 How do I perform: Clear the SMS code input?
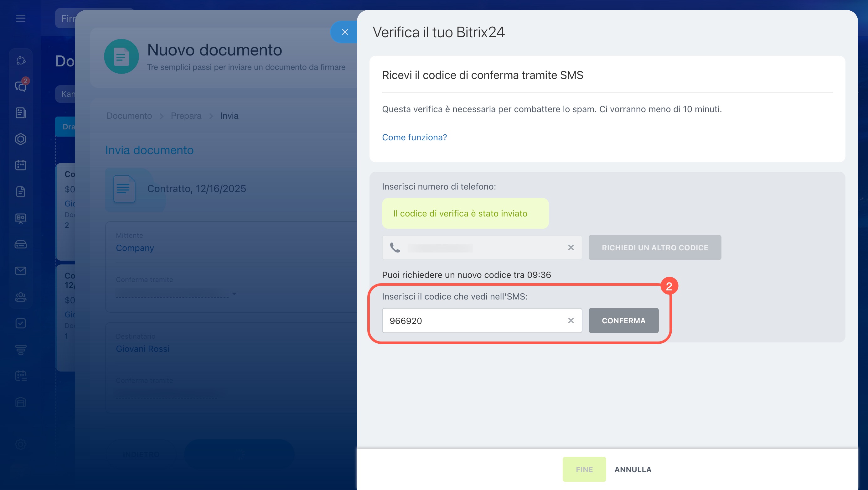[x=571, y=321]
